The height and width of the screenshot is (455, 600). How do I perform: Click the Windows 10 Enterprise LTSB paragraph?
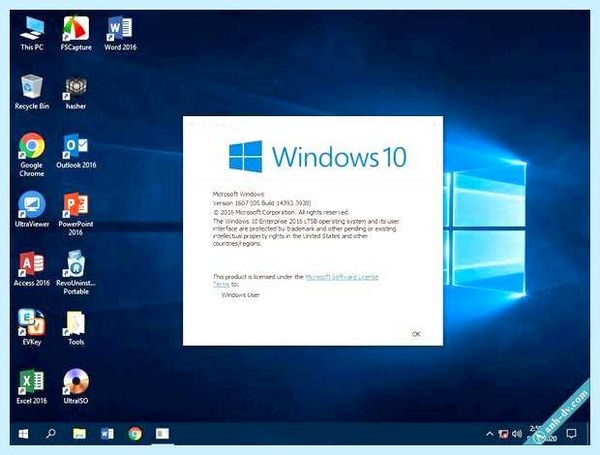coord(306,232)
